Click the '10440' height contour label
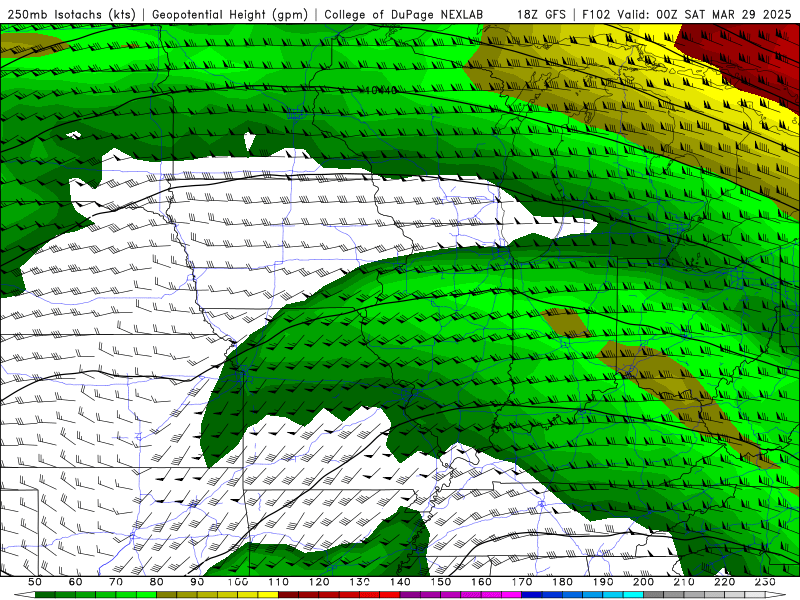The width and height of the screenshot is (800, 600). point(382,90)
